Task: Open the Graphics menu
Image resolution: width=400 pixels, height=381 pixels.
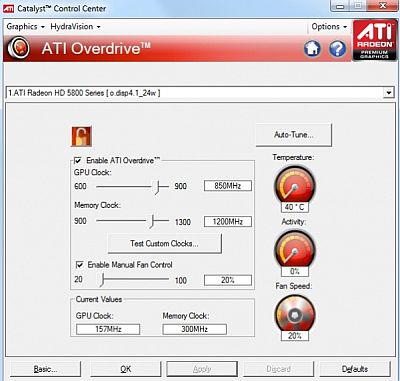Action: (25, 27)
